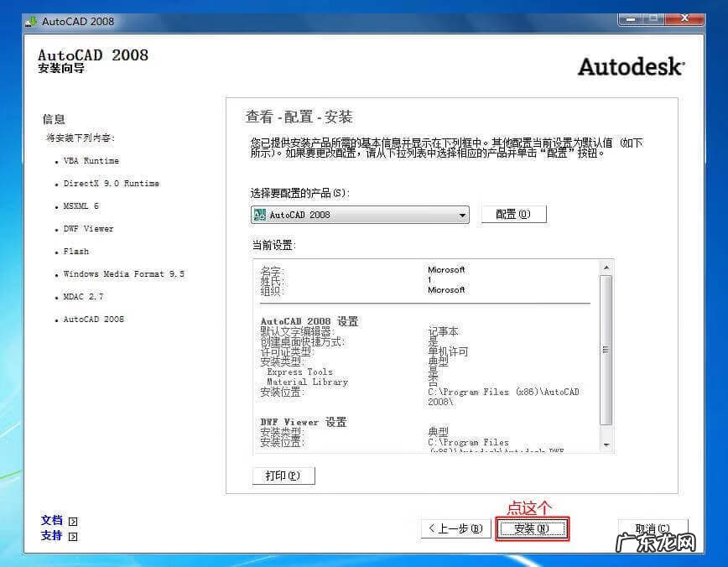Viewport: 728px width, 567px height.
Task: Click the 'AutoCAD 2008 设置' heading
Action: 309,321
